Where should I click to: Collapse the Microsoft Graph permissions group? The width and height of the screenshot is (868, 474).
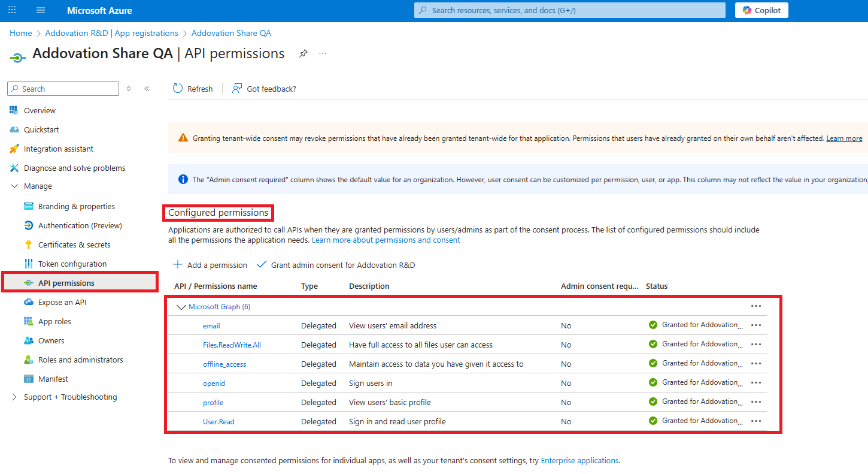click(x=181, y=307)
